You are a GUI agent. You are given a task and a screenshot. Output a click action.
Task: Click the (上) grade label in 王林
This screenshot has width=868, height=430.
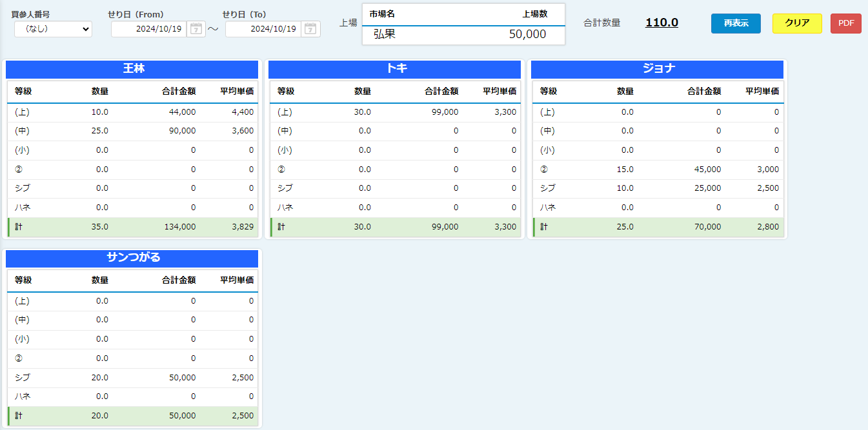[x=22, y=112]
